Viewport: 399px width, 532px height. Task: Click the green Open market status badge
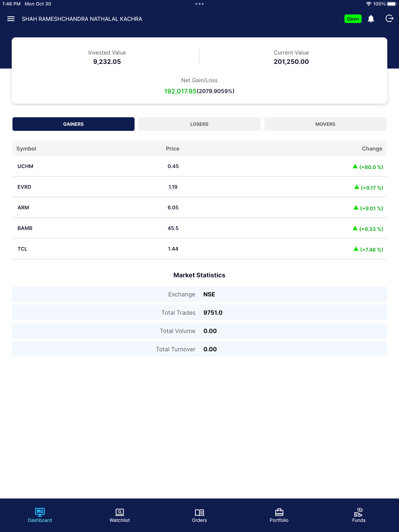pos(353,18)
